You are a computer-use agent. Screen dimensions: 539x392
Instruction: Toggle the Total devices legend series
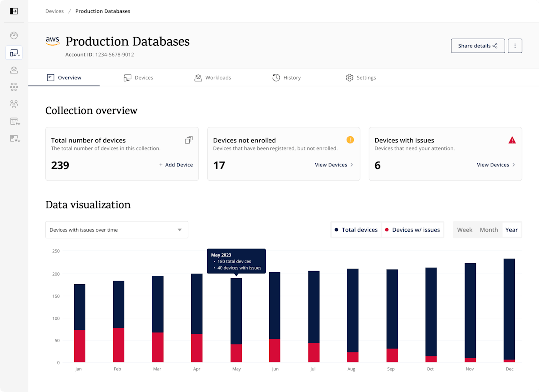click(x=356, y=230)
